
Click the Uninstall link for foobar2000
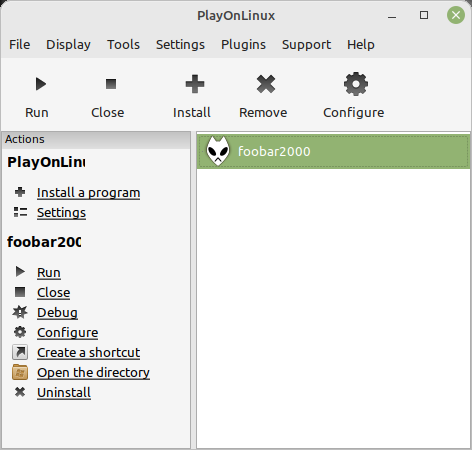(x=64, y=393)
